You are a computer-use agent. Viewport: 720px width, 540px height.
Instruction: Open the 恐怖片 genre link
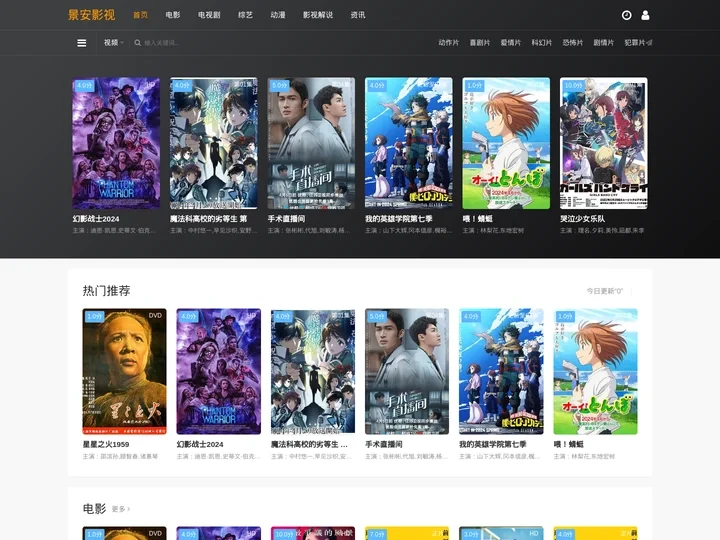(573, 43)
